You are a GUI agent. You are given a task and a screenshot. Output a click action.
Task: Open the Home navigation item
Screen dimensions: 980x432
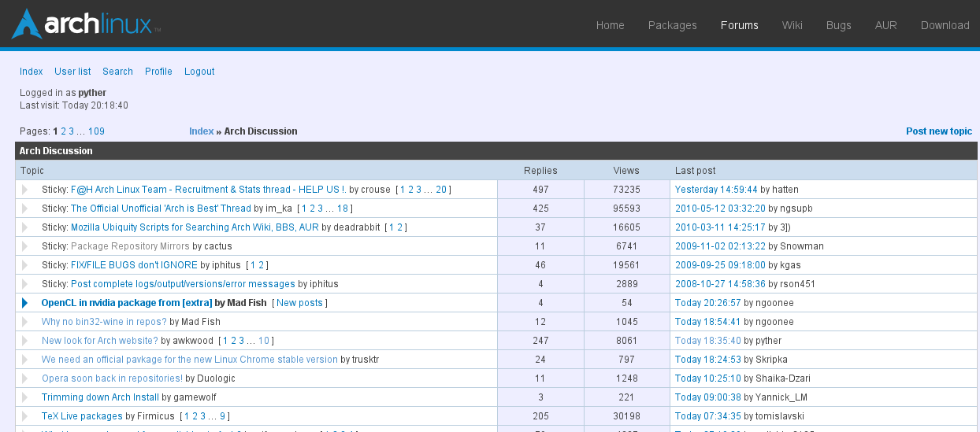pos(610,25)
